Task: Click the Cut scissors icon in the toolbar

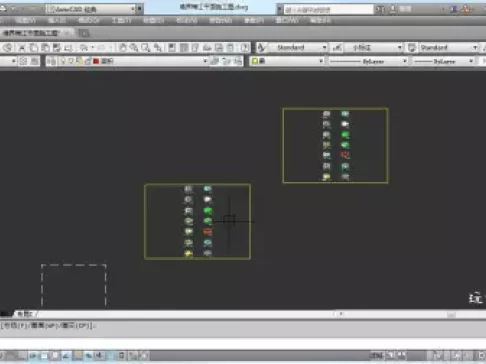Action: [x=22, y=48]
